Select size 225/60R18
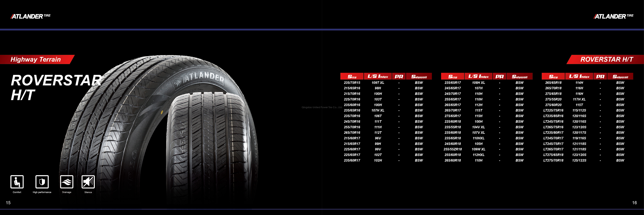This screenshot has width=644, height=215. tap(453, 121)
